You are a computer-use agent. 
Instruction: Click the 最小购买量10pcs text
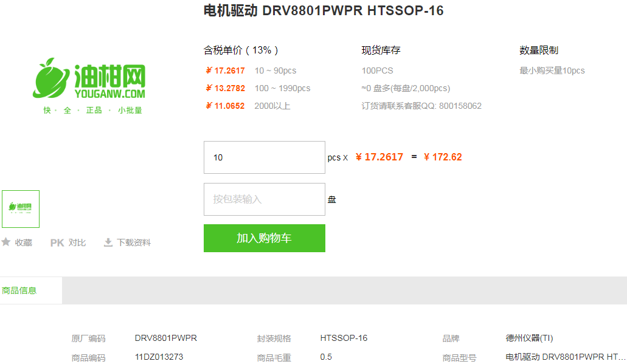552,70
